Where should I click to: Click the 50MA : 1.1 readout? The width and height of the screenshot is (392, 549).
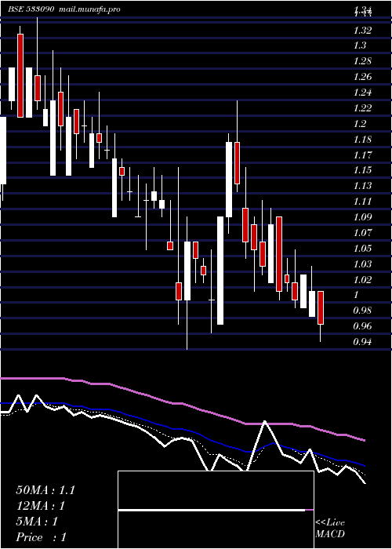(x=45, y=490)
